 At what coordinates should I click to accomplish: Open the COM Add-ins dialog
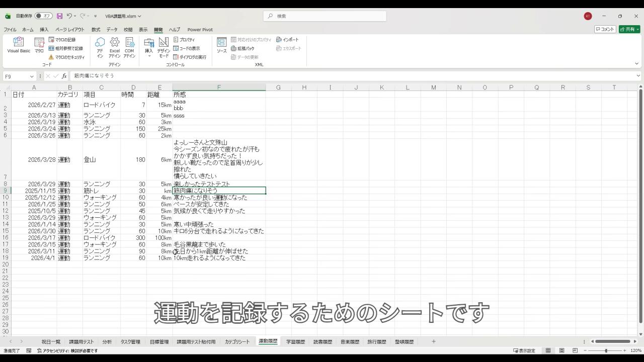129,47
